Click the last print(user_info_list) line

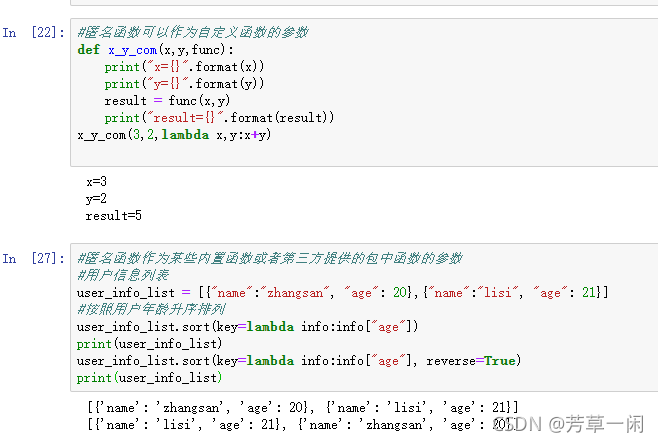[149, 378]
